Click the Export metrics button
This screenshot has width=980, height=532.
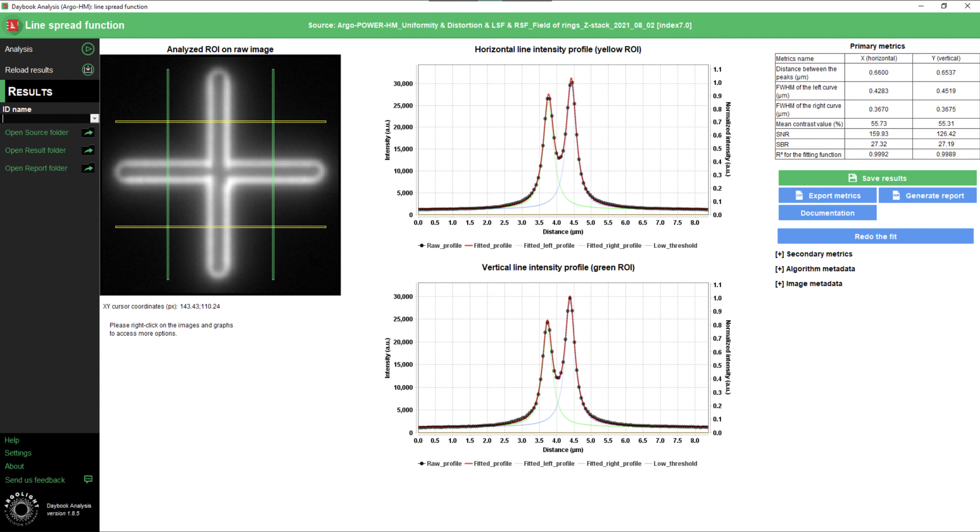pyautogui.click(x=827, y=196)
